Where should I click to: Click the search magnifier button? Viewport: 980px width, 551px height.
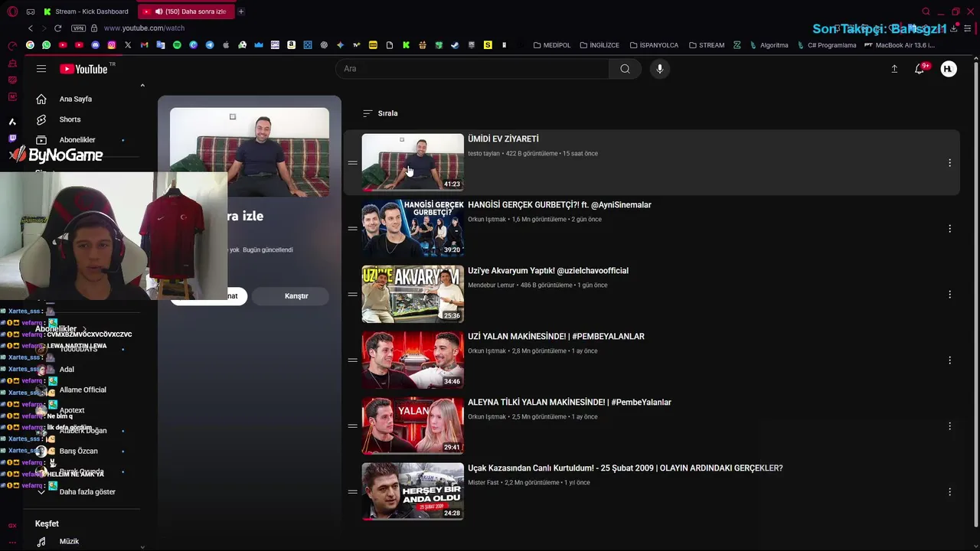[x=625, y=69]
